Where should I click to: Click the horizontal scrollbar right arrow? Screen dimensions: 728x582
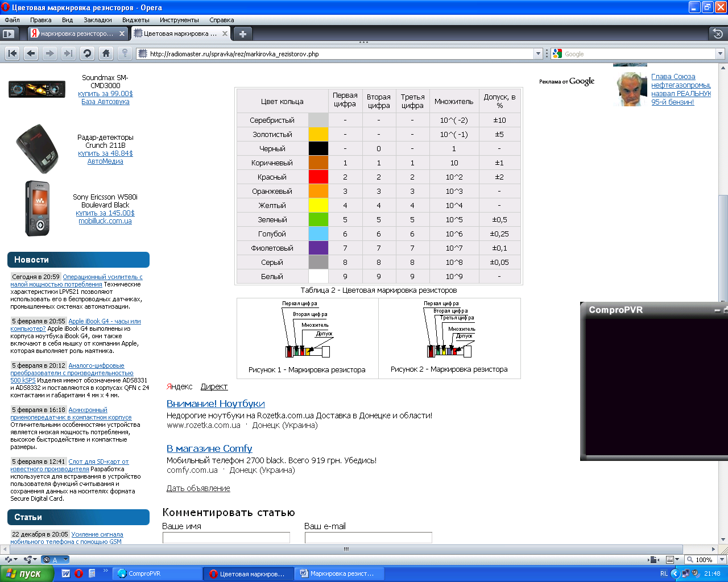point(714,549)
